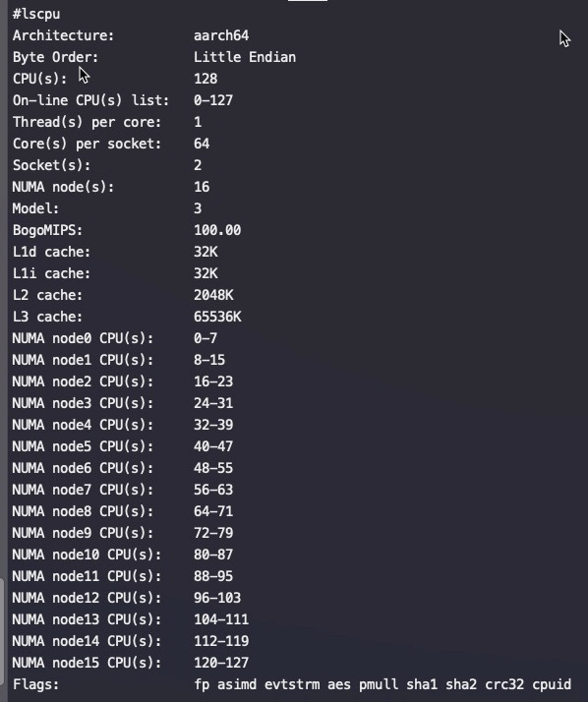Click the L3 cache value 65536K
Screen dimensions: 588x702
(x=217, y=317)
